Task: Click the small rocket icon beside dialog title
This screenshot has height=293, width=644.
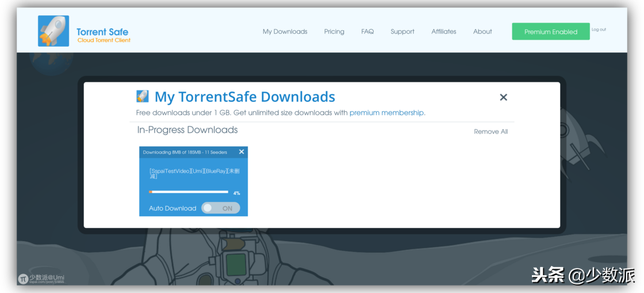Action: coord(142,96)
